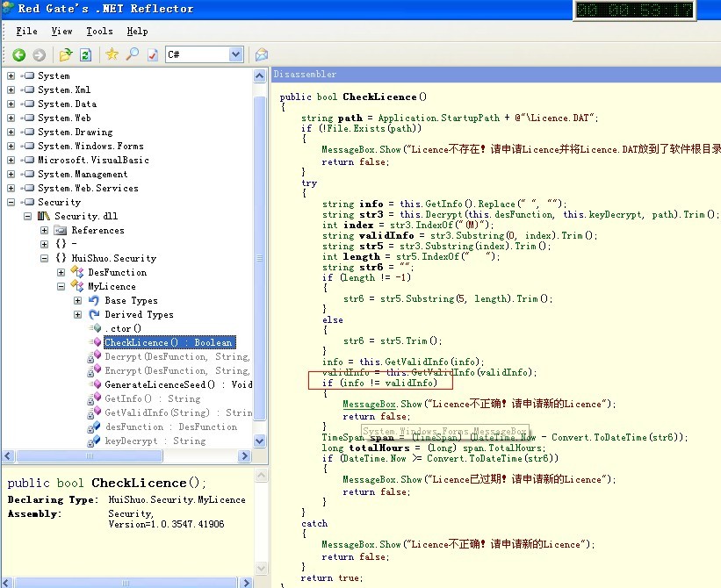Viewport: 721px width, 588px height.
Task: Open Search with the magnifier icon
Action: click(133, 54)
